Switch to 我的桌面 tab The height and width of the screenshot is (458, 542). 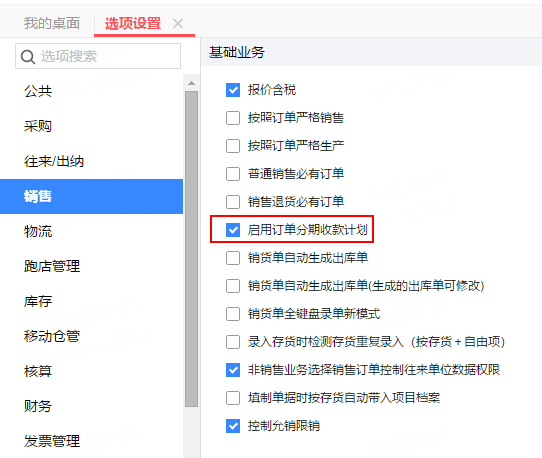(52, 24)
